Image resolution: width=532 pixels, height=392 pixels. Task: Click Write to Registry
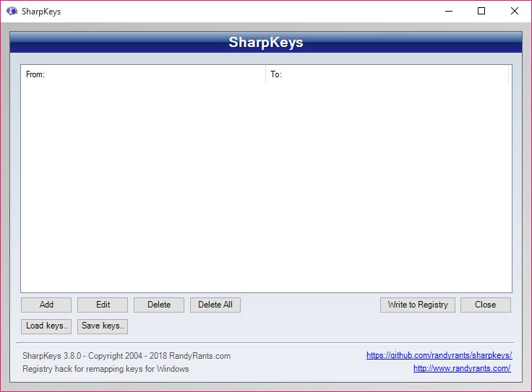418,305
